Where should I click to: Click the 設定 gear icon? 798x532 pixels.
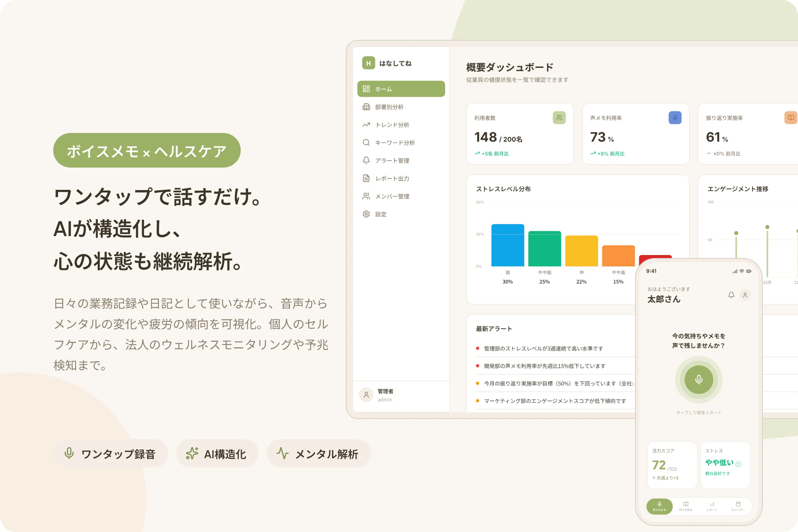[x=366, y=214]
